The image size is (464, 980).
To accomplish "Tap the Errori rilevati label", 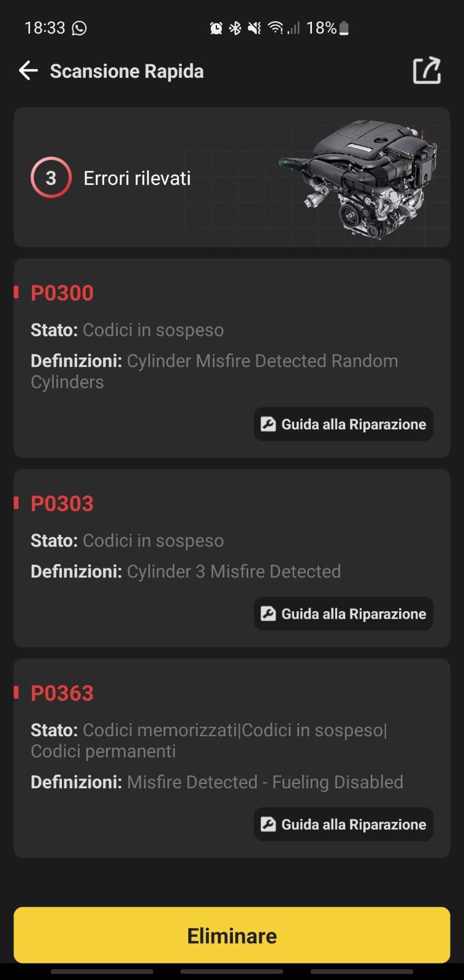I will pyautogui.click(x=137, y=178).
